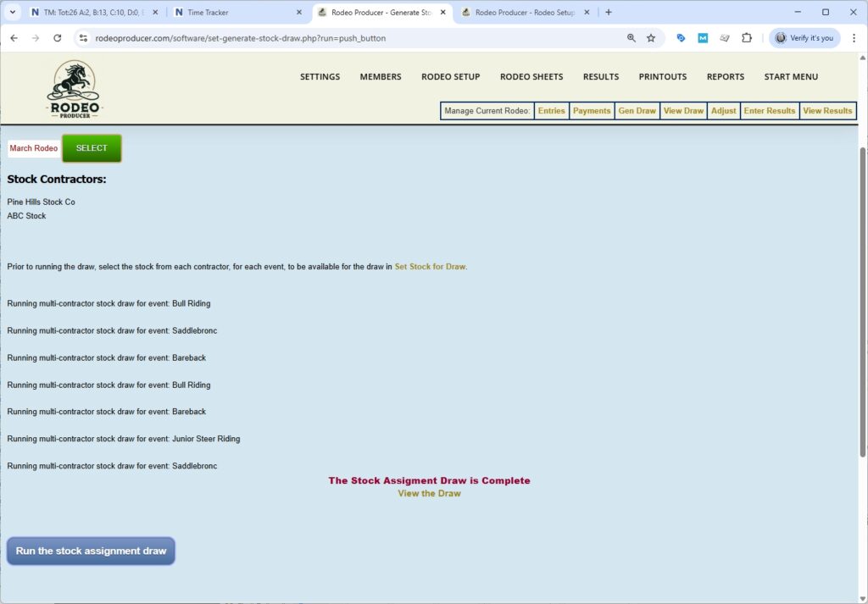The width and height of the screenshot is (868, 604).
Task: Bookmark this page with the star icon
Action: tap(651, 38)
